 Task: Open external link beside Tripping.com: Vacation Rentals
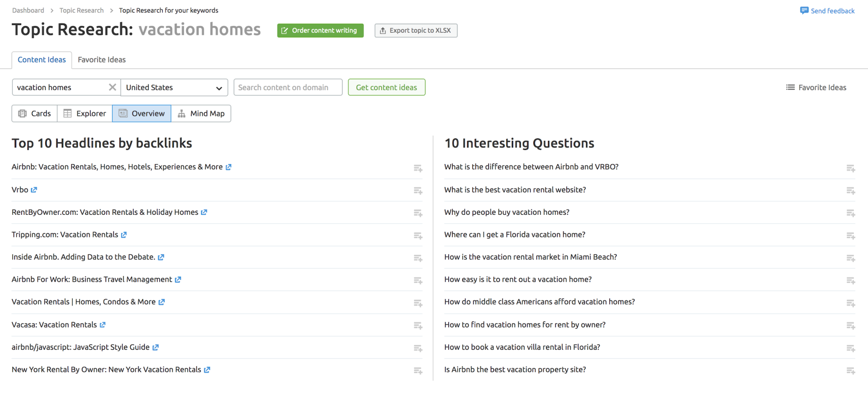pyautogui.click(x=124, y=235)
